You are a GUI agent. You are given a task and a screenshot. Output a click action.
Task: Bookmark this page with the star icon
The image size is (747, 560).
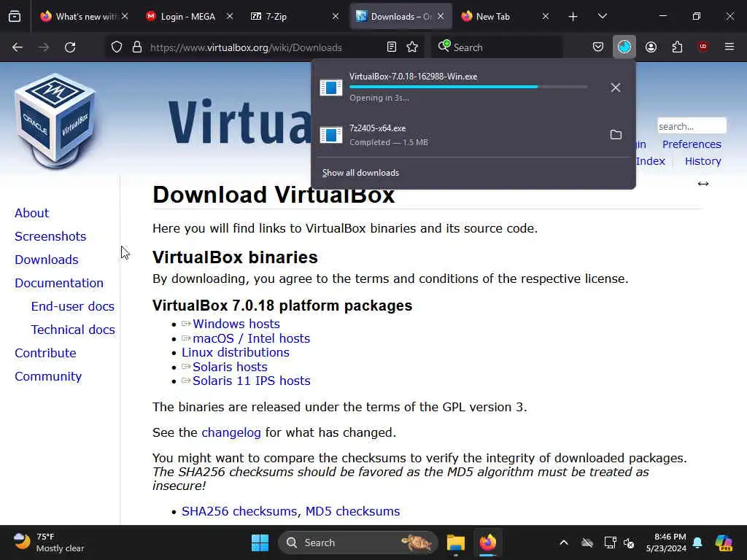[412, 47]
